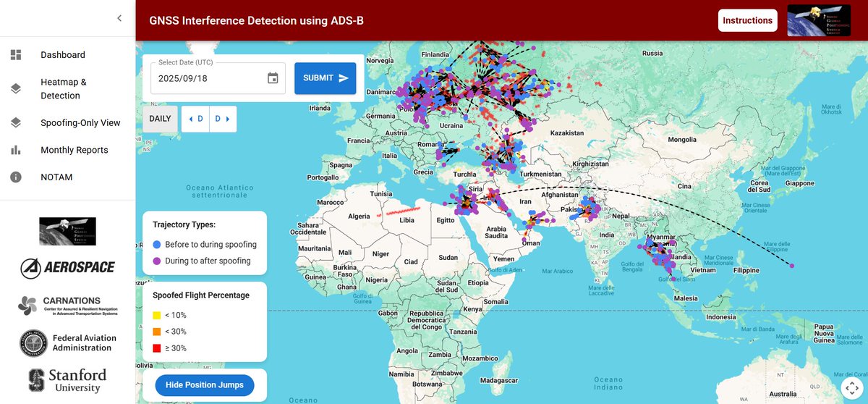
Task: Click the purple endpoint marker near the Philippines
Action: tap(792, 266)
